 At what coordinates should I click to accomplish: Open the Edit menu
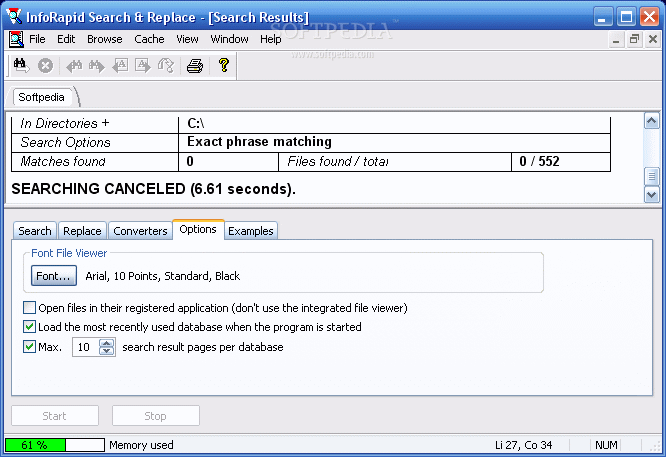[66, 39]
